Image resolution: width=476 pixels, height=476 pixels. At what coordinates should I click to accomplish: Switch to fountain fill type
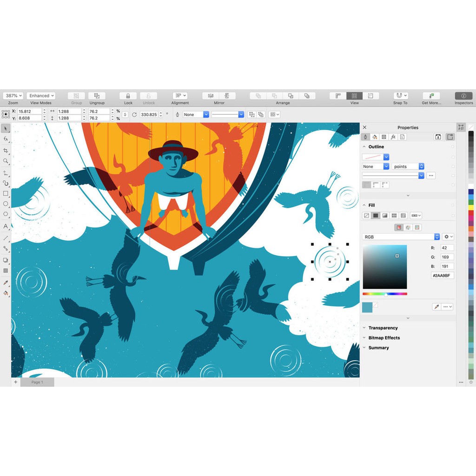[x=385, y=216]
